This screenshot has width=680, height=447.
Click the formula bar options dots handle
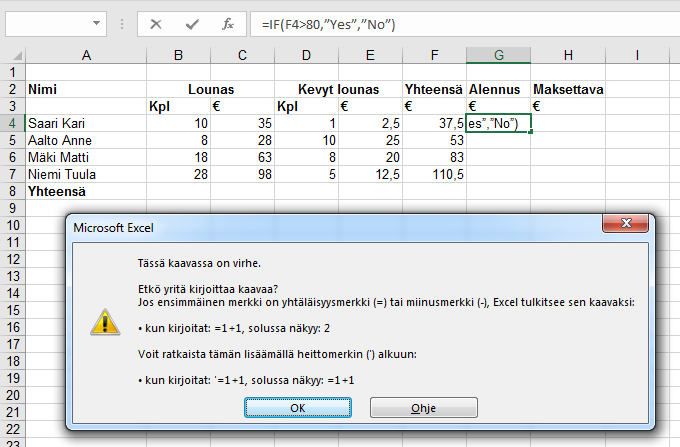click(x=122, y=24)
